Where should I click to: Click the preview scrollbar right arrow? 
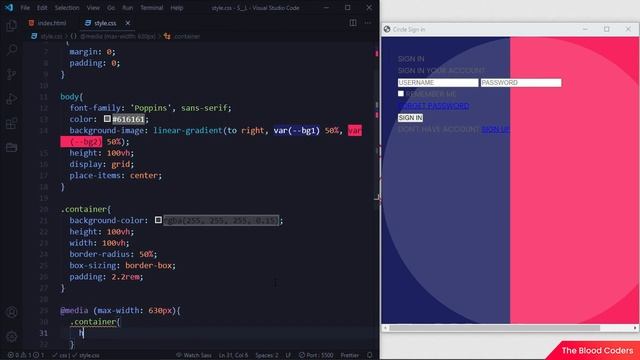click(x=635, y=328)
